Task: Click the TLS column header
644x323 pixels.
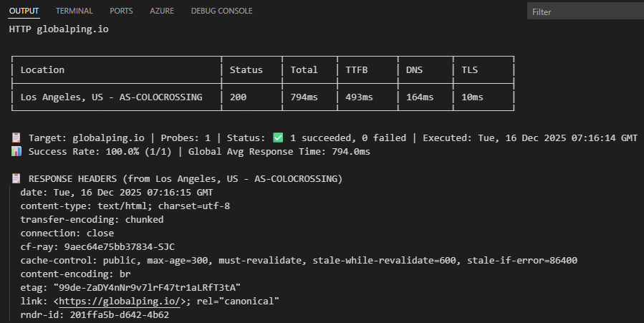Action: pyautogui.click(x=469, y=69)
